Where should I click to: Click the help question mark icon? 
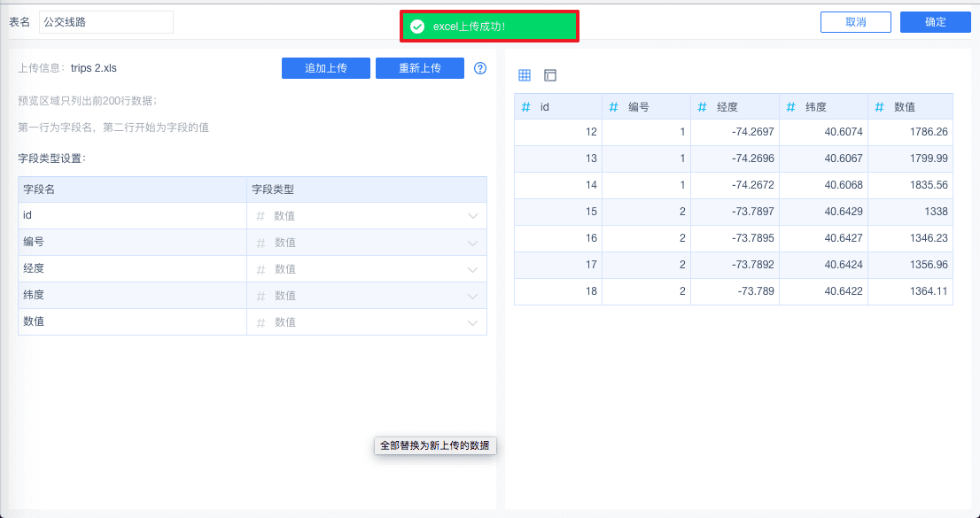480,68
